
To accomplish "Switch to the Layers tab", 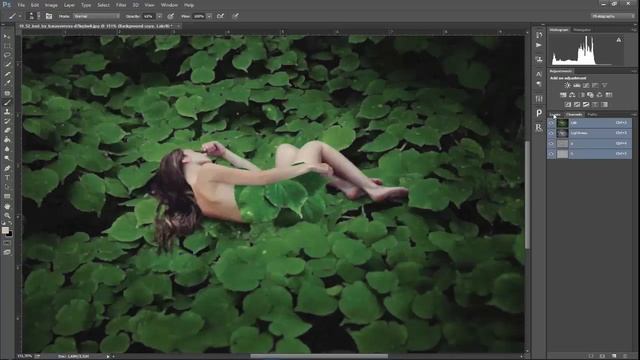I will point(555,114).
